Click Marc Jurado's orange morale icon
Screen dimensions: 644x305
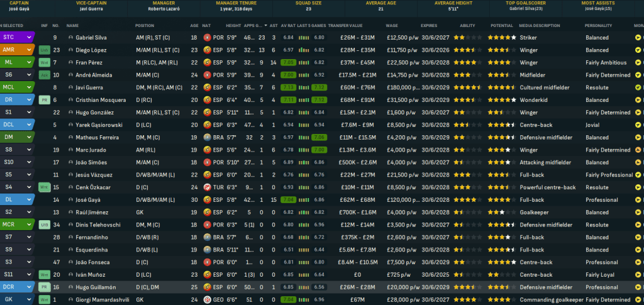638,150
